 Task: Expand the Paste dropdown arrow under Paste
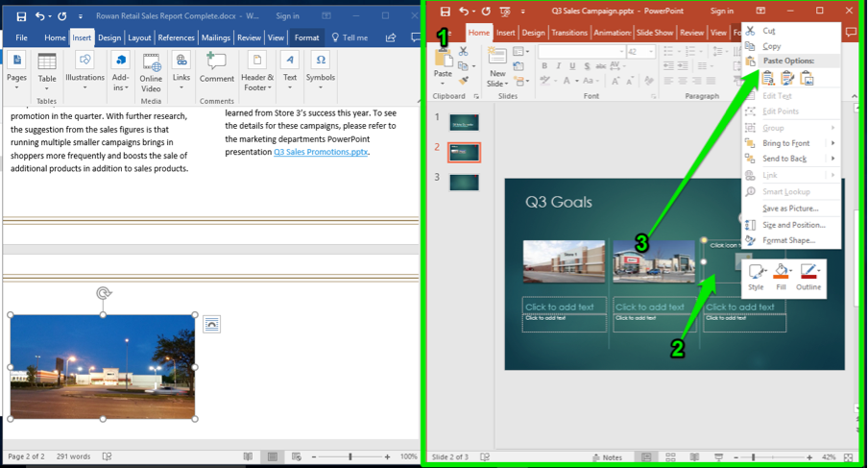[443, 84]
